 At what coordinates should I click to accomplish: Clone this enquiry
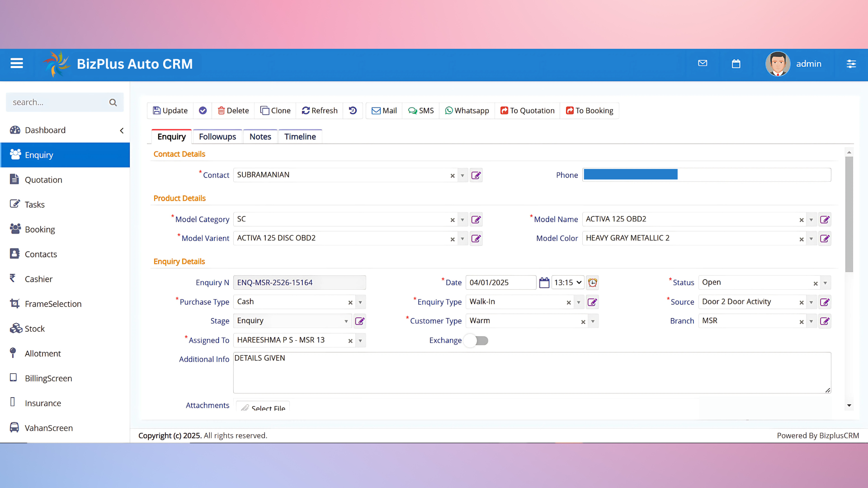click(x=275, y=111)
